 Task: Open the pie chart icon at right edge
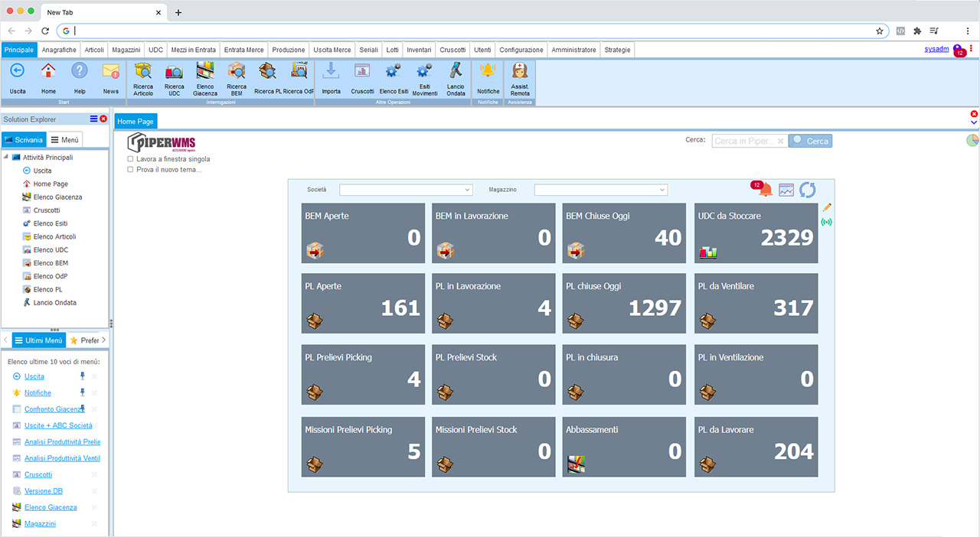click(972, 140)
